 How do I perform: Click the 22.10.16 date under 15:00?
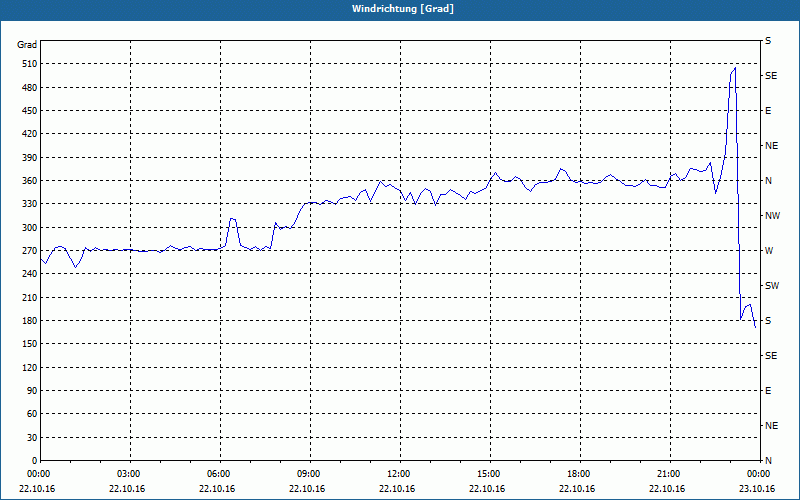(487, 489)
